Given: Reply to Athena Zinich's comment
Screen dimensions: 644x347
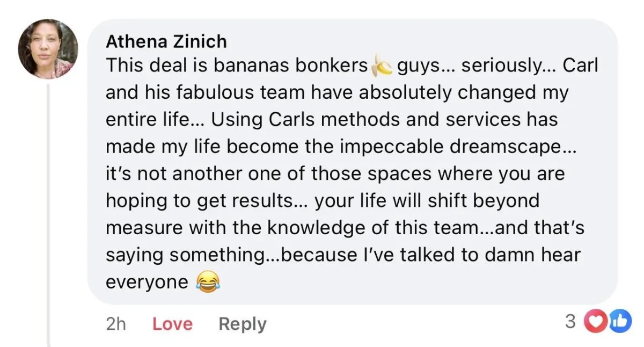Looking at the screenshot, I should (242, 324).
